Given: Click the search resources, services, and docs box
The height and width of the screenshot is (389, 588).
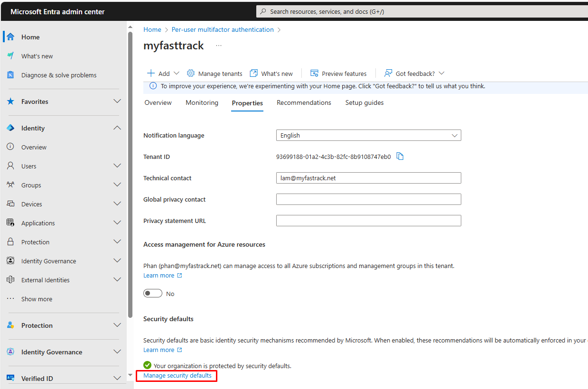Looking at the screenshot, I should pyautogui.click(x=422, y=11).
